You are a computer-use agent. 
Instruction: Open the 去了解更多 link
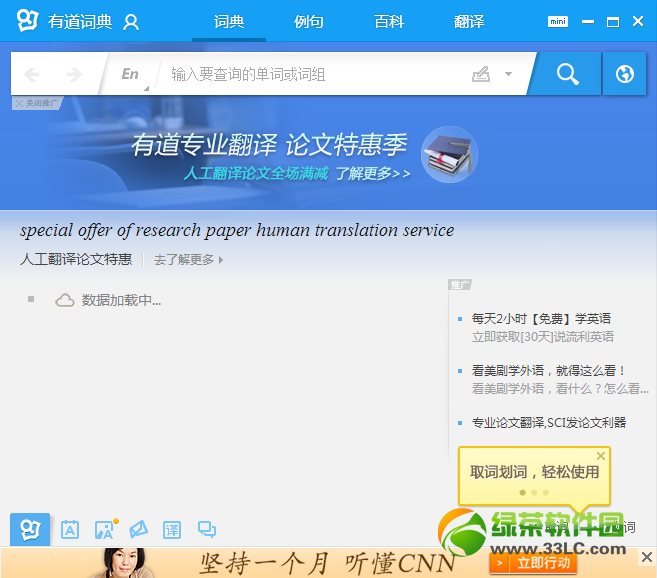click(188, 260)
